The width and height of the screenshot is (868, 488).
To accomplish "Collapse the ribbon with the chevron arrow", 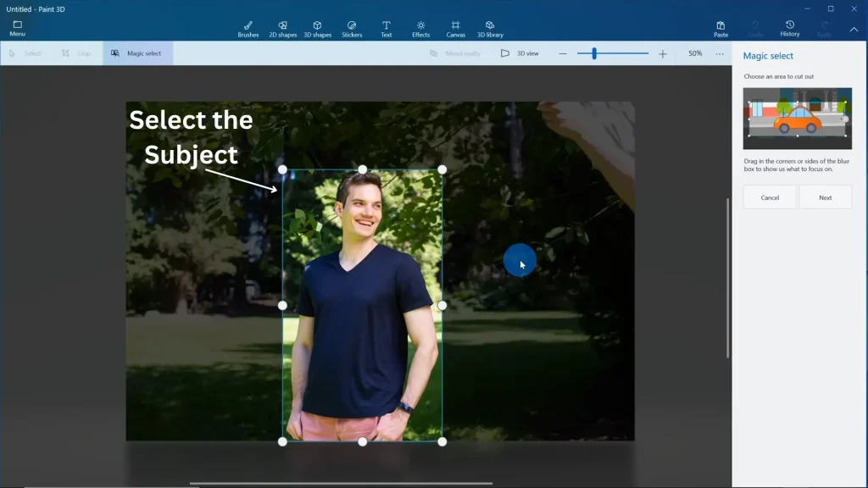I will 854,30.
